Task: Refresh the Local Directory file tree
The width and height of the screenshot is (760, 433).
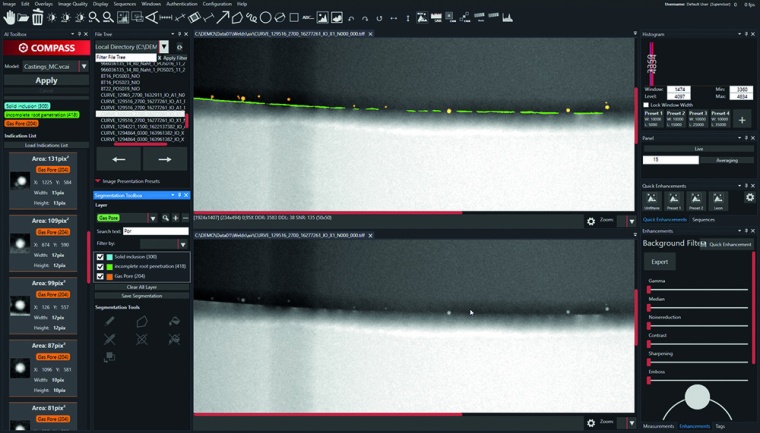Action: (x=179, y=47)
